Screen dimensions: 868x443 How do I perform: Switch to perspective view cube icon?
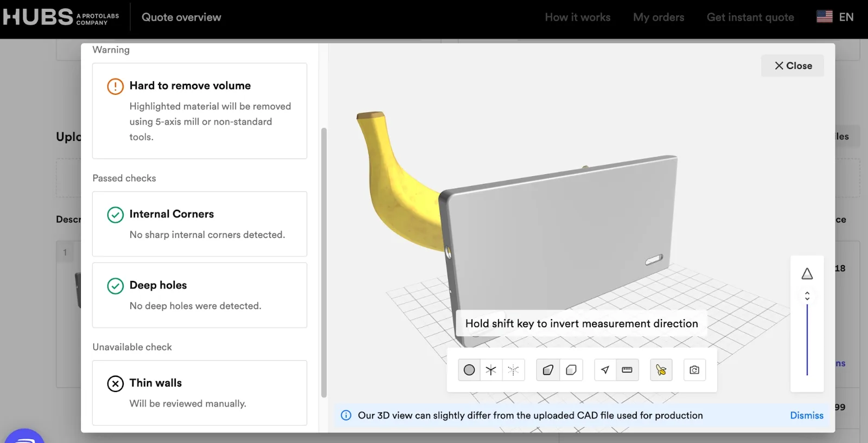tap(548, 370)
